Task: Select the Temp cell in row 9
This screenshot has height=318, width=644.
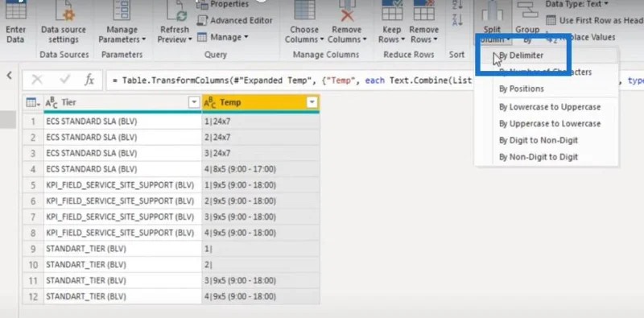Action: (x=260, y=249)
